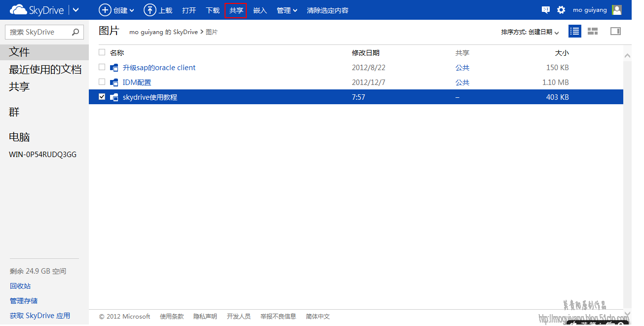Image resolution: width=644 pixels, height=326 pixels.
Task: Click 获取 SkyDrive 应用 link
Action: click(40, 316)
